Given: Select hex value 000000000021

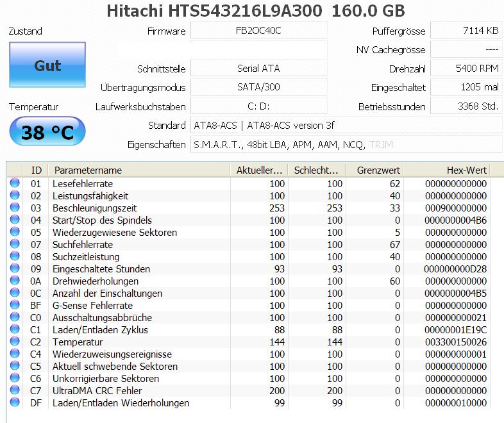Looking at the screenshot, I should click(455, 318).
